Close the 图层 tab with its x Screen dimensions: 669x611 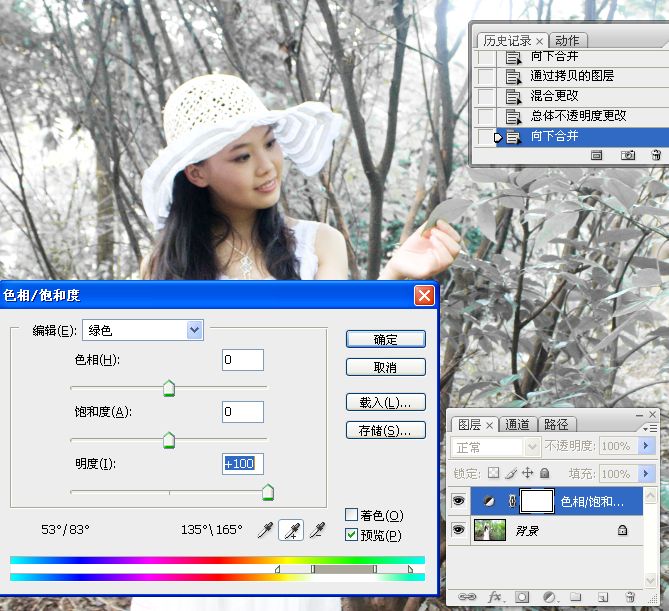pyautogui.click(x=489, y=425)
